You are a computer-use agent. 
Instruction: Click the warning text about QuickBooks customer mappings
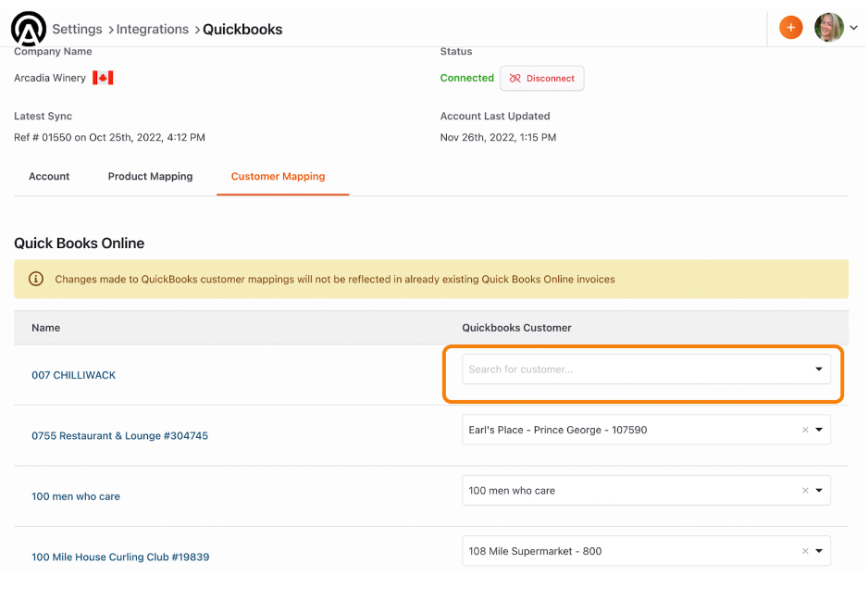(335, 279)
